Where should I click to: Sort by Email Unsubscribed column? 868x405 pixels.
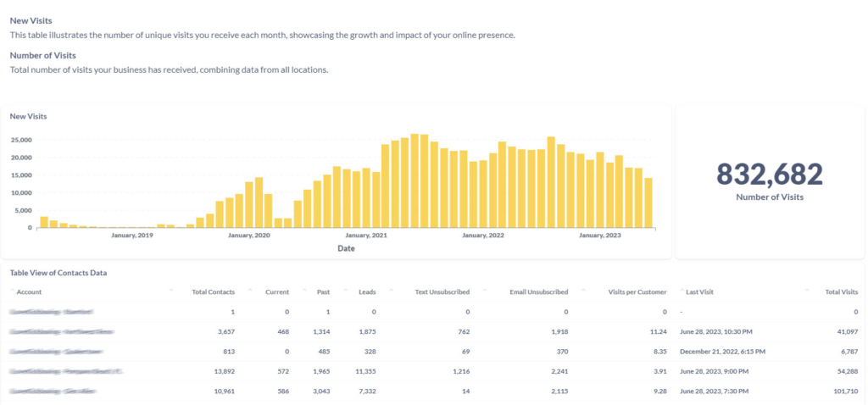click(538, 292)
